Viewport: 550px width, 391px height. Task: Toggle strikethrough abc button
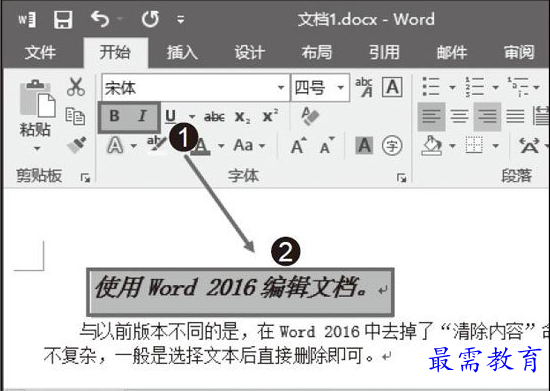[214, 117]
